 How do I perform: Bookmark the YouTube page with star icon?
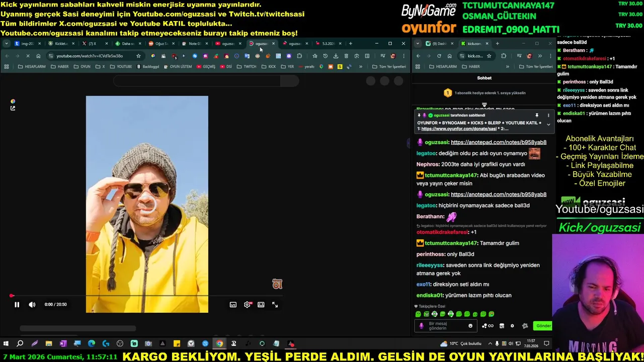[138, 56]
